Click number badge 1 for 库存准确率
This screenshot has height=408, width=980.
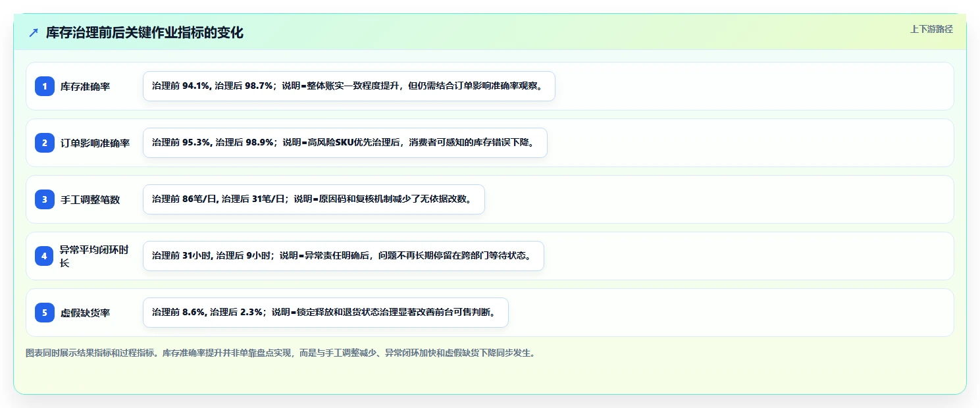(45, 86)
